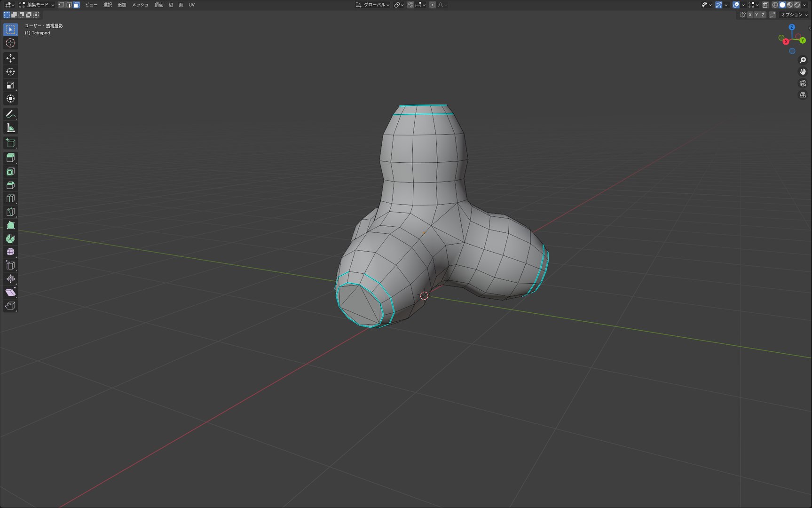This screenshot has width=812, height=508.
Task: Choose the Smooth vertices tool
Action: pos(10,252)
